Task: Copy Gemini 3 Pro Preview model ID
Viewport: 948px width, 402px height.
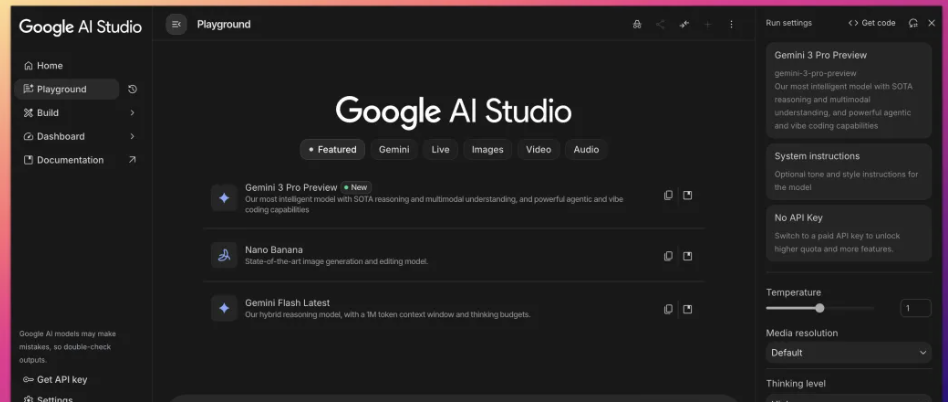Action: tap(668, 196)
